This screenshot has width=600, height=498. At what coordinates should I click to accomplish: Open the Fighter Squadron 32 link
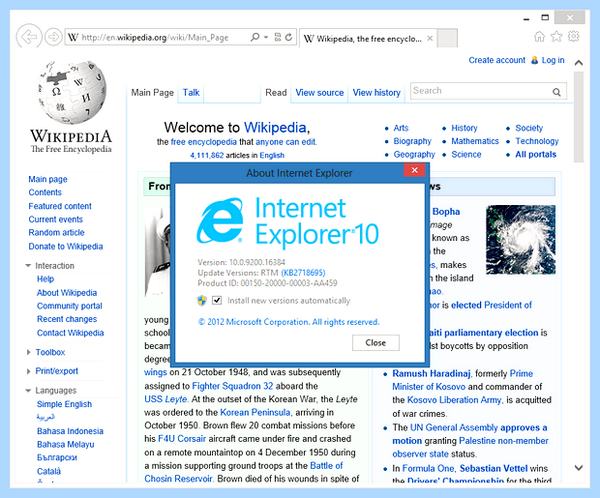(x=233, y=386)
